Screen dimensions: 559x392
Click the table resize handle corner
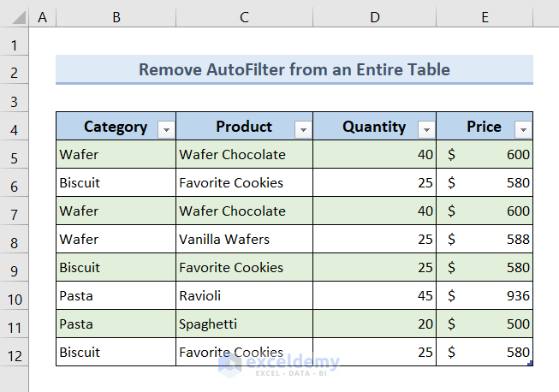531,364
